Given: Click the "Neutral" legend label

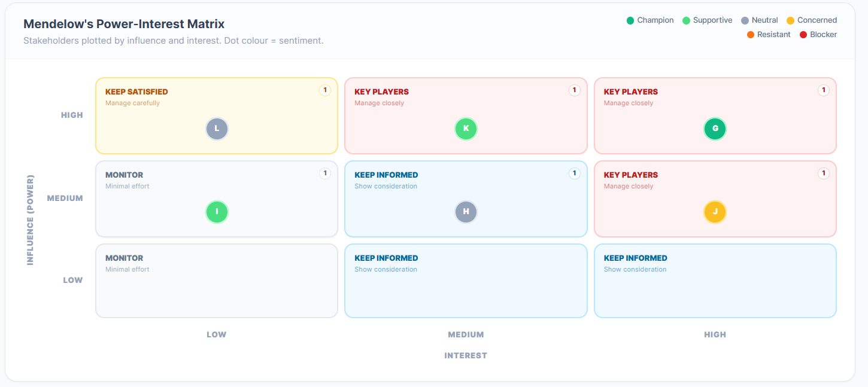Looking at the screenshot, I should point(765,20).
